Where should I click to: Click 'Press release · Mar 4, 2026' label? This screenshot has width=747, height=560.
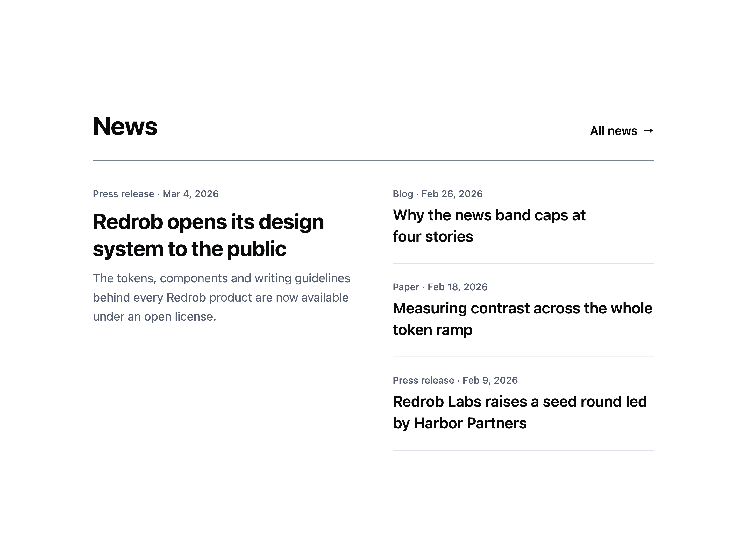click(156, 194)
